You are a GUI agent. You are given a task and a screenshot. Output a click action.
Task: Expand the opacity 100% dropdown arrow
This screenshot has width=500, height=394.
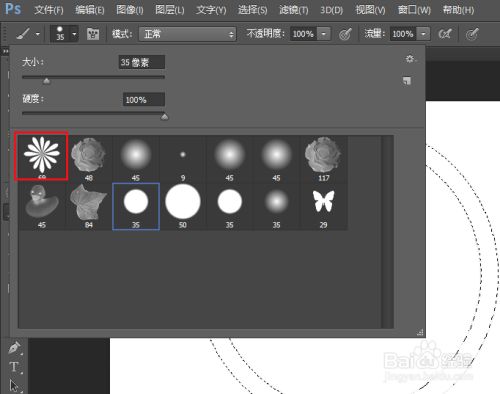(323, 34)
